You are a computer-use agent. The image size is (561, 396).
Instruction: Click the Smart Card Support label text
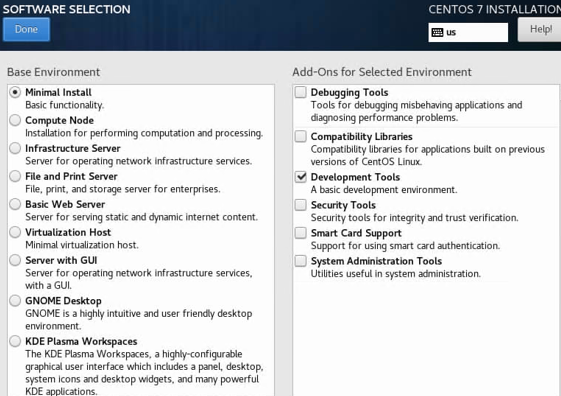(x=356, y=233)
